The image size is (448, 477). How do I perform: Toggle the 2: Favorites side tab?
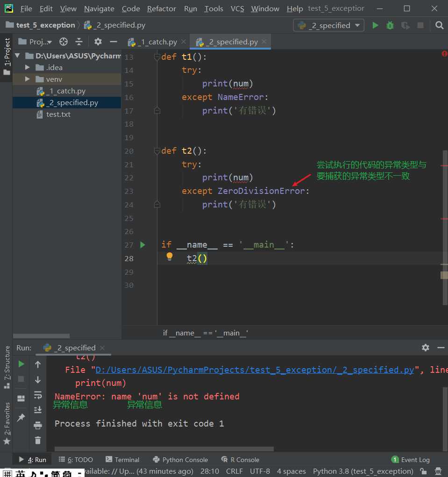tap(7, 423)
